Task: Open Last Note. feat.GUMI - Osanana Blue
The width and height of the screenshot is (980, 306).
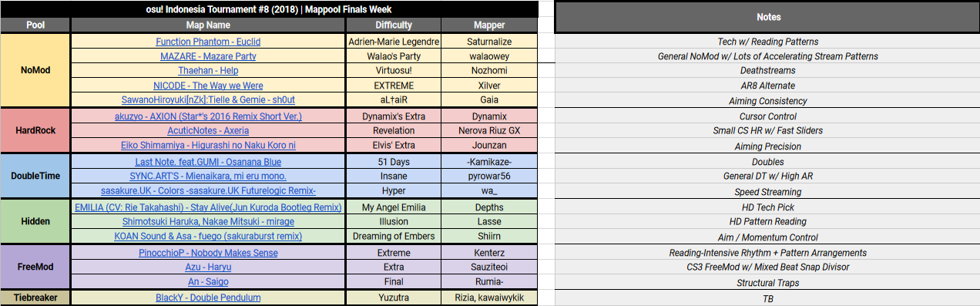Action: (208, 162)
